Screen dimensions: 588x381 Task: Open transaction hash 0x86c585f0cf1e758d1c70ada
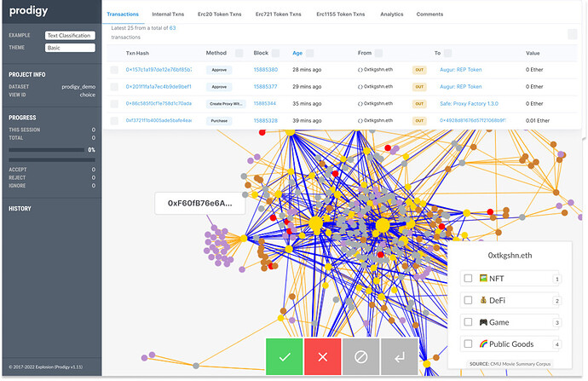pyautogui.click(x=159, y=103)
